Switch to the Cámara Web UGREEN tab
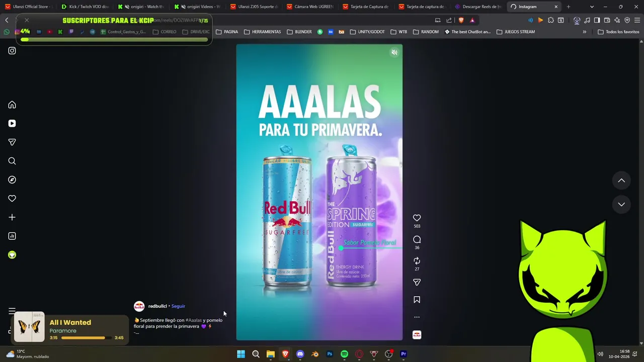 coord(311,7)
